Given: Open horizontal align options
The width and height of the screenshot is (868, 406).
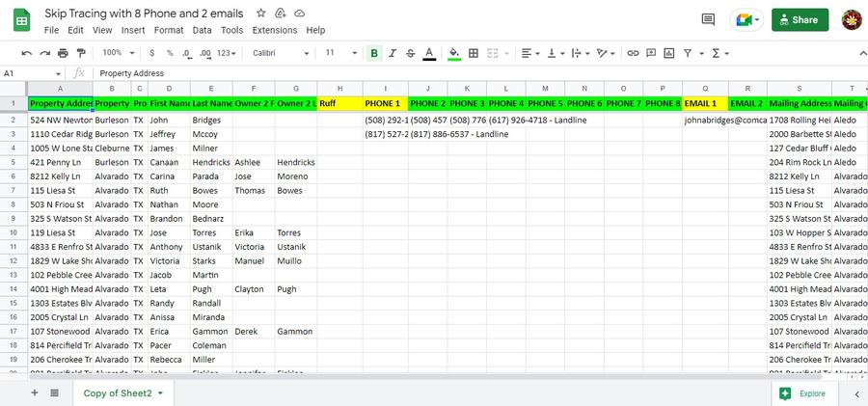Looking at the screenshot, I should 530,53.
